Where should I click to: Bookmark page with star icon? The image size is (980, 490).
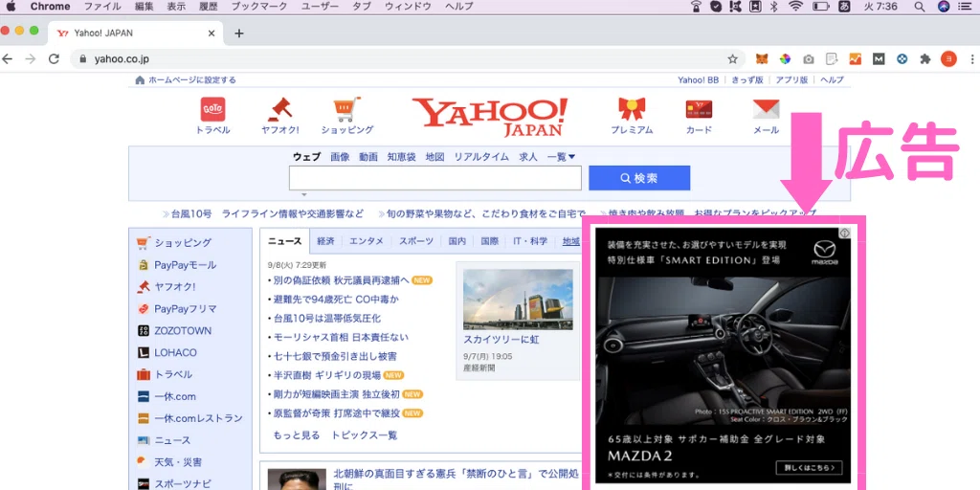click(732, 59)
